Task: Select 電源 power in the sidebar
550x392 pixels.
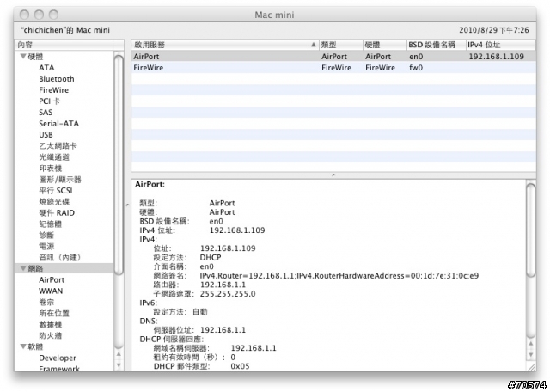Action: click(46, 247)
